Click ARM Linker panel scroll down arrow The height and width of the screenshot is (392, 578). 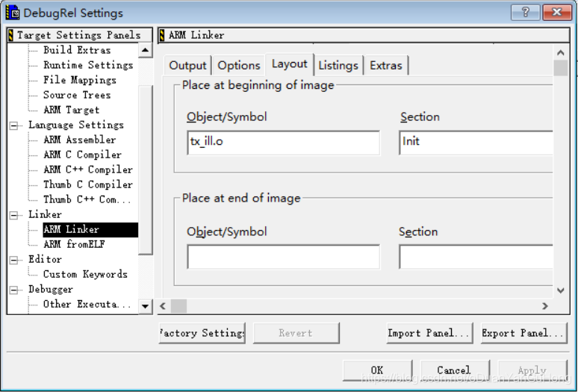point(561,290)
